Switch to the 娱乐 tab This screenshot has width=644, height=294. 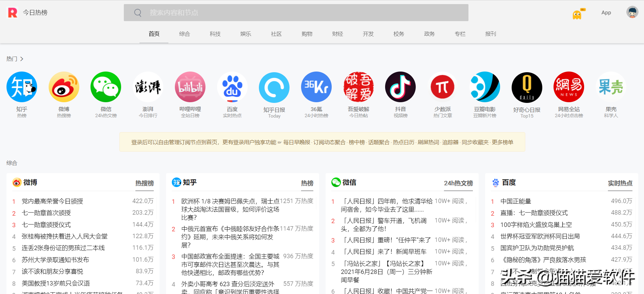pos(246,34)
